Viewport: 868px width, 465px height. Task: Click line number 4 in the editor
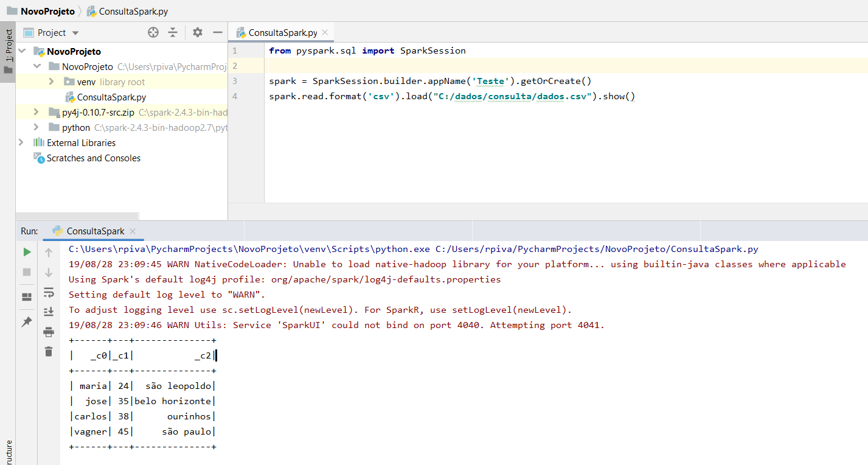click(x=234, y=96)
